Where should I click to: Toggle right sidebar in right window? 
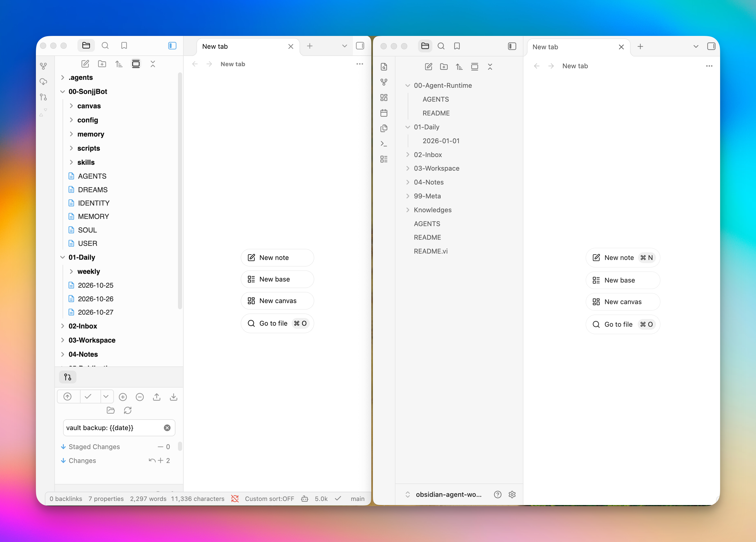pyautogui.click(x=711, y=46)
